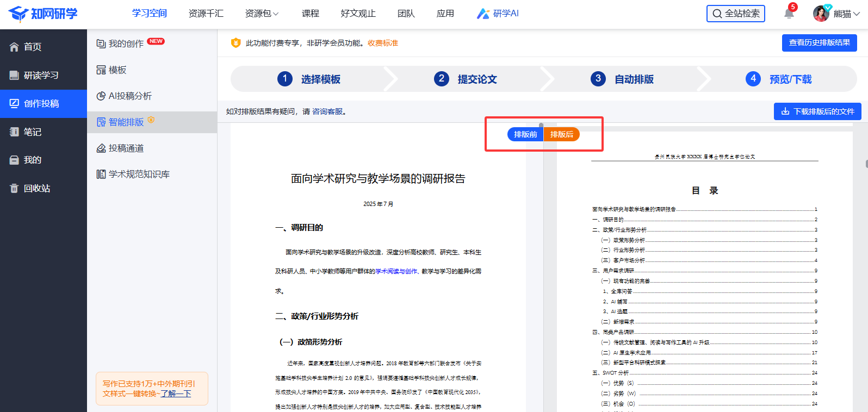
Task: Open 回收站 trash section
Action: point(36,189)
